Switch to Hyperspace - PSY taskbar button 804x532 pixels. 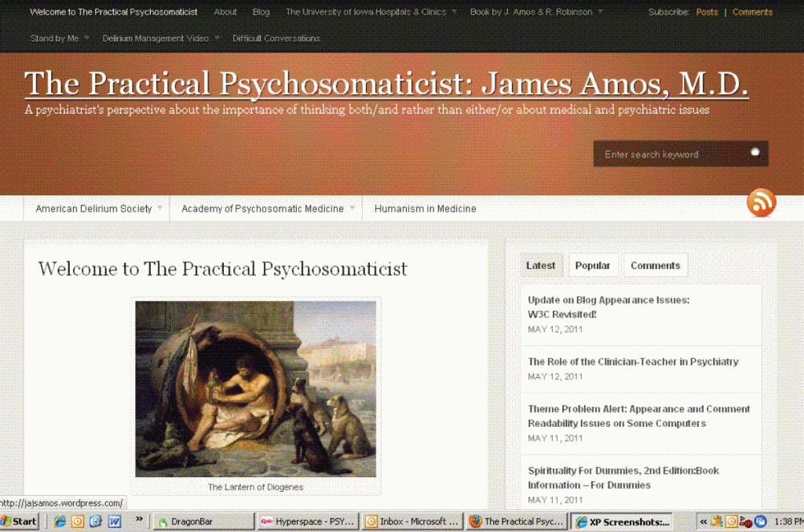(x=308, y=522)
